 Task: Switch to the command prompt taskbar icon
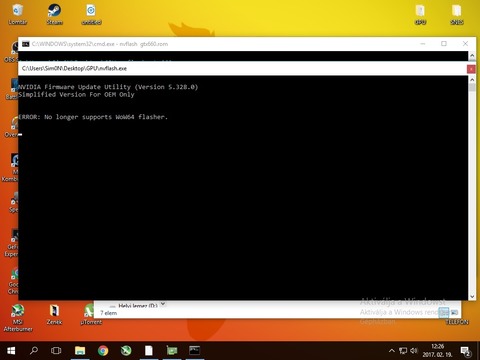(x=194, y=351)
